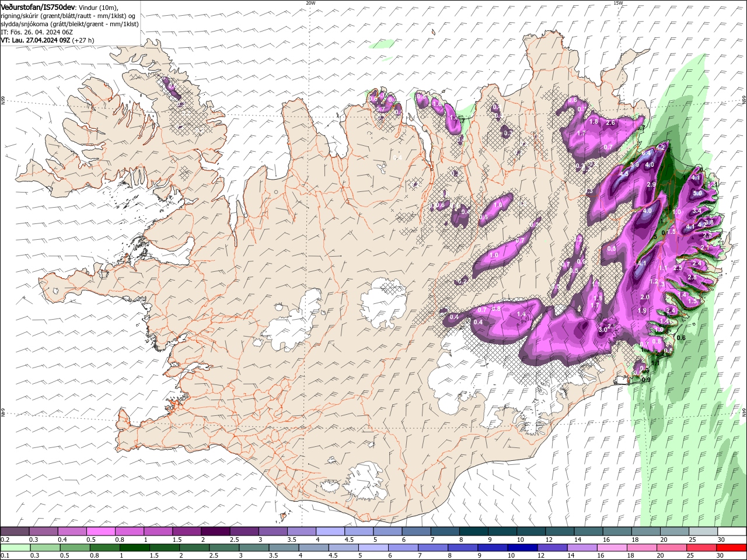
Task: Click the 3.0 snowfall value label
Action: tap(603, 330)
